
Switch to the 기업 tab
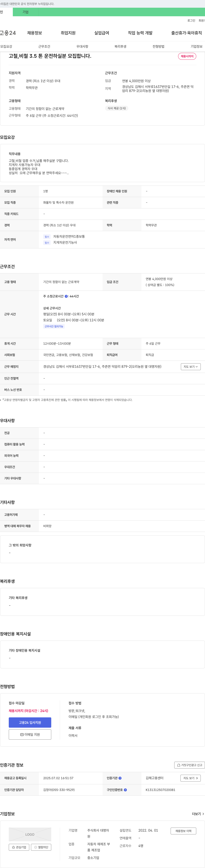pyautogui.click(x=26, y=12)
